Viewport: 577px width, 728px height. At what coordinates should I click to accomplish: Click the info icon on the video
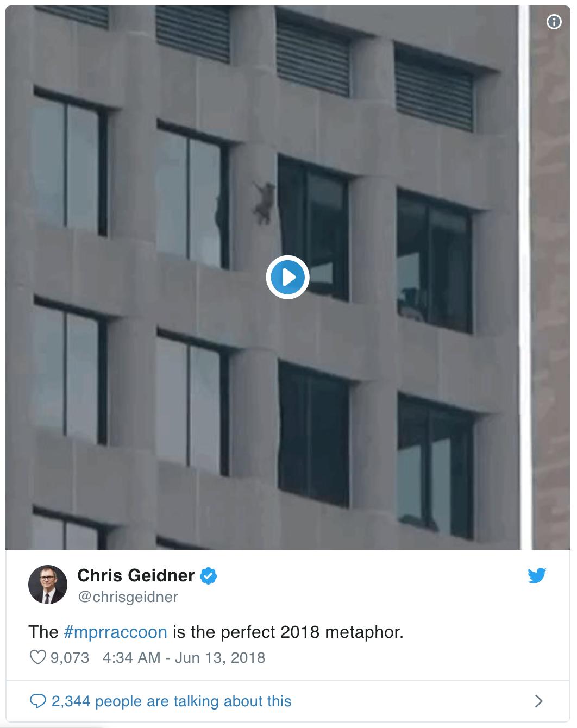(554, 22)
